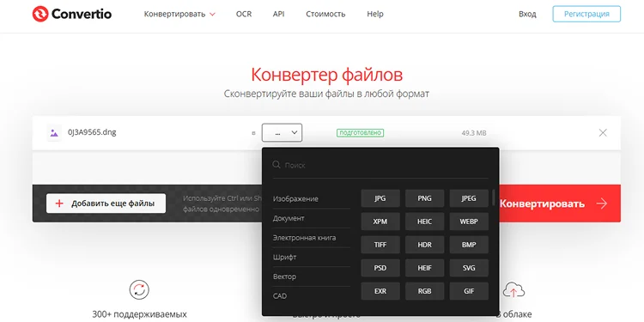
Task: Click the image file icon beside 0J3A9565.dng
Action: click(54, 132)
